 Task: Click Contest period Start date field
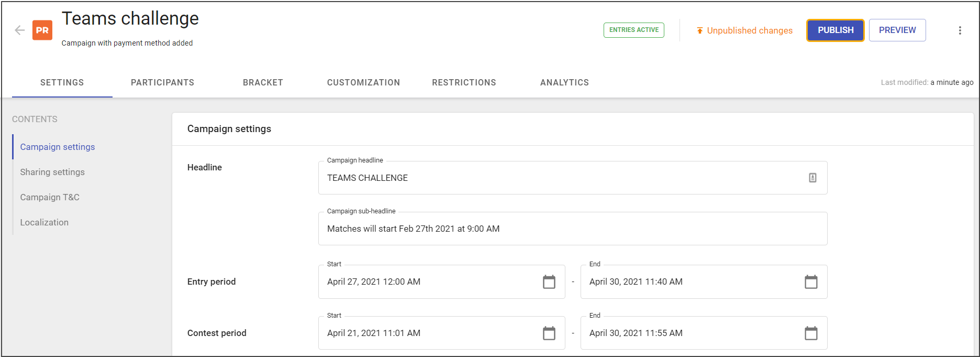pos(441,333)
